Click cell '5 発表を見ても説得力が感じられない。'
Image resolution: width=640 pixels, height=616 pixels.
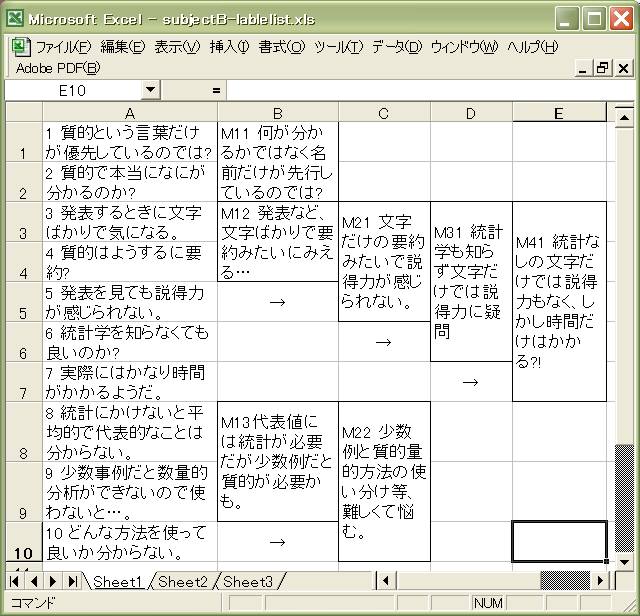coord(130,302)
